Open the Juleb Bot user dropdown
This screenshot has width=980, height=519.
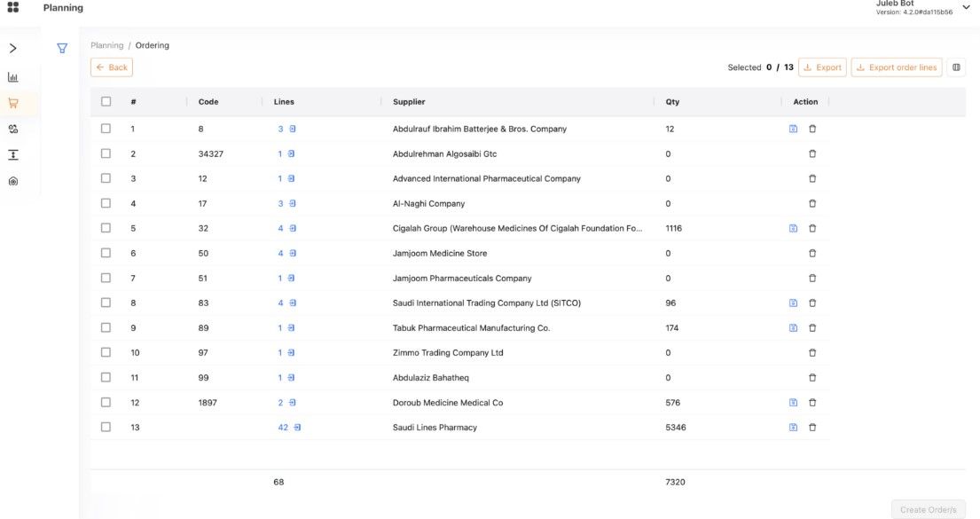[x=966, y=8]
